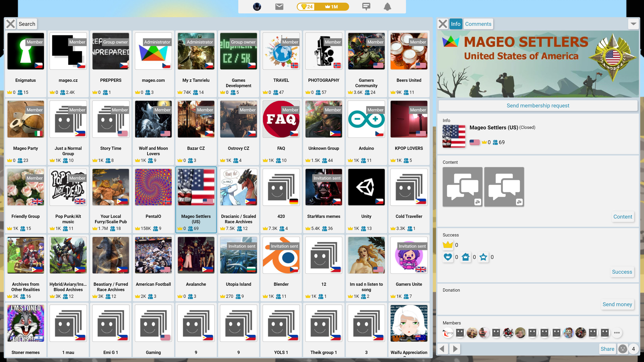Screen dimensions: 644x362
Task: Click the Share link
Action: (607, 349)
